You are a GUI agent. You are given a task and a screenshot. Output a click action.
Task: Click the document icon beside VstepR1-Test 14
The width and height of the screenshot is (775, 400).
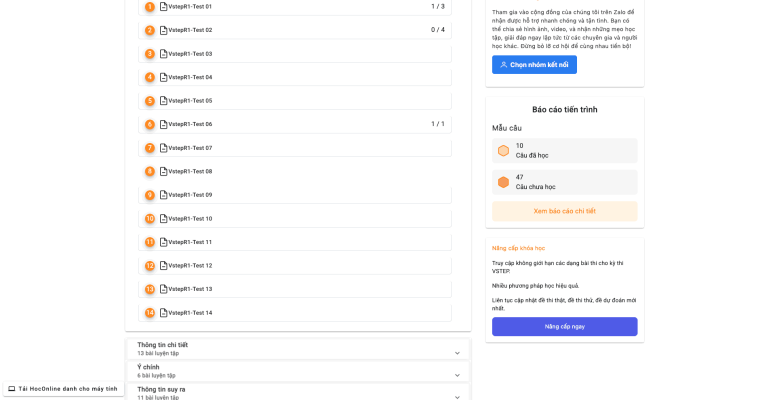tap(164, 312)
